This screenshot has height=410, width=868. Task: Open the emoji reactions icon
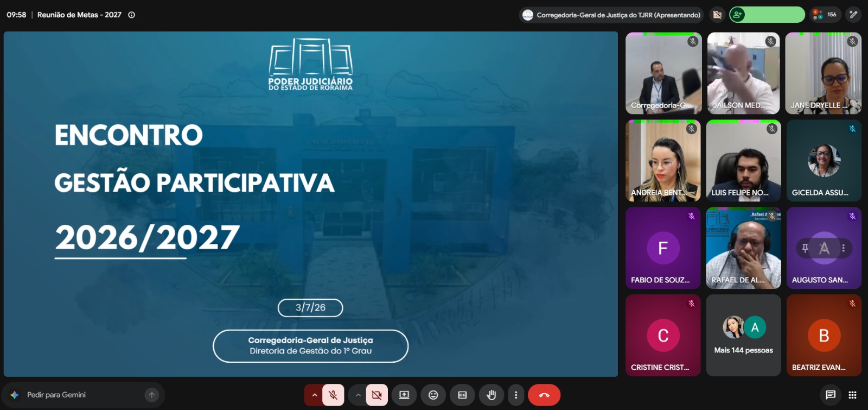(433, 395)
